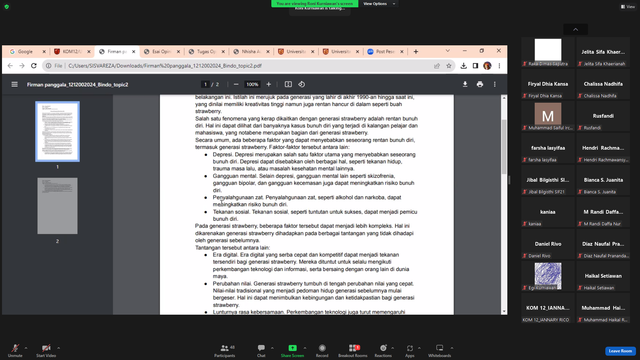Image resolution: width=640 pixels, height=360 pixels.
Task: Expand video options arrow beside Start Video
Action: 58,348
